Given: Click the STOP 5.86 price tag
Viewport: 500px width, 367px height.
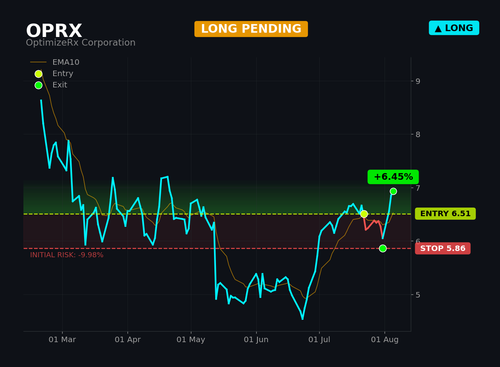Looking at the screenshot, I should click(443, 248).
